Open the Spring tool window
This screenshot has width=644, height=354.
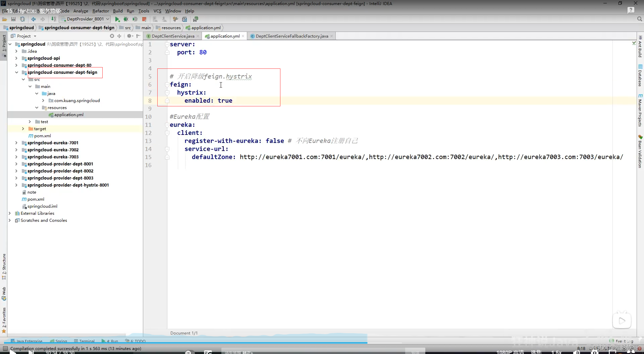(59, 341)
